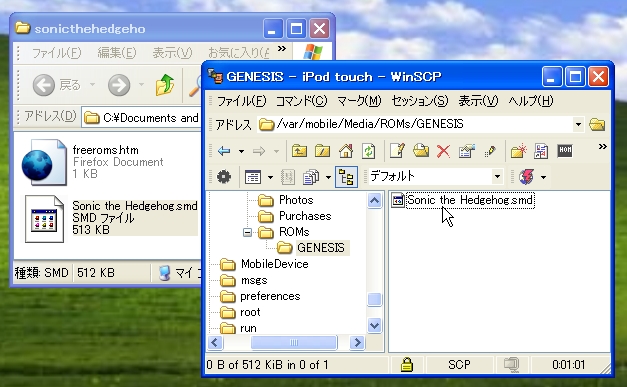Click the greyed computer status bar icon
This screenshot has width=627, height=387.
click(x=511, y=364)
